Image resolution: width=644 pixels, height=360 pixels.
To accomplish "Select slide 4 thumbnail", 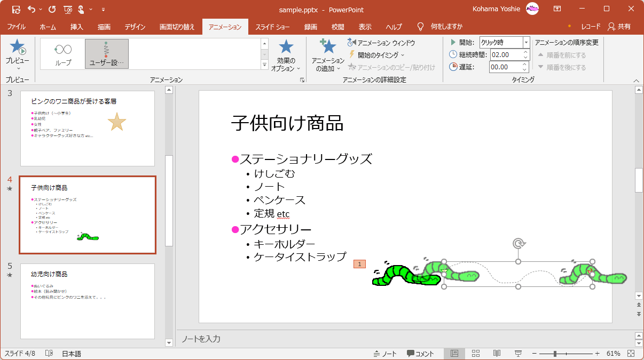I will [88, 215].
